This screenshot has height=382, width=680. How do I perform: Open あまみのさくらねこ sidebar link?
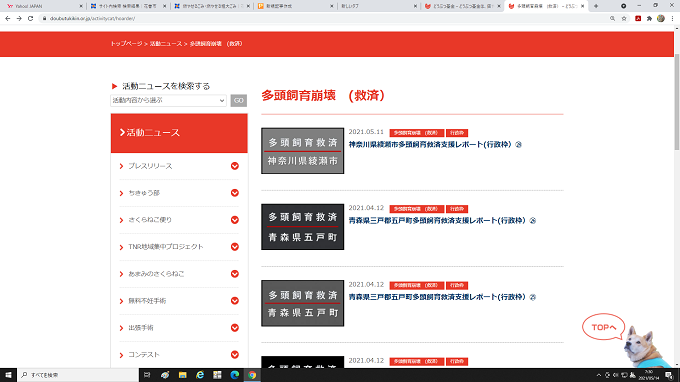pyautogui.click(x=156, y=274)
